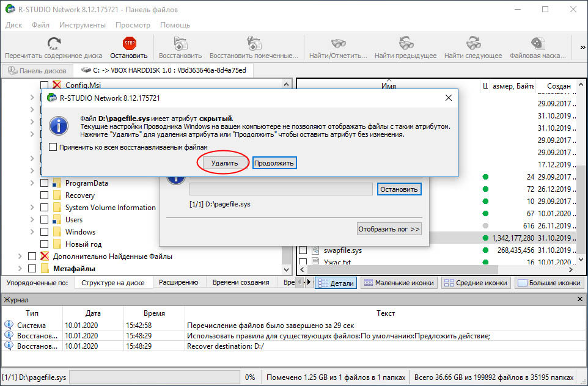588x386 pixels.
Task: Click the recovery progress bar in dialog
Action: click(281, 189)
